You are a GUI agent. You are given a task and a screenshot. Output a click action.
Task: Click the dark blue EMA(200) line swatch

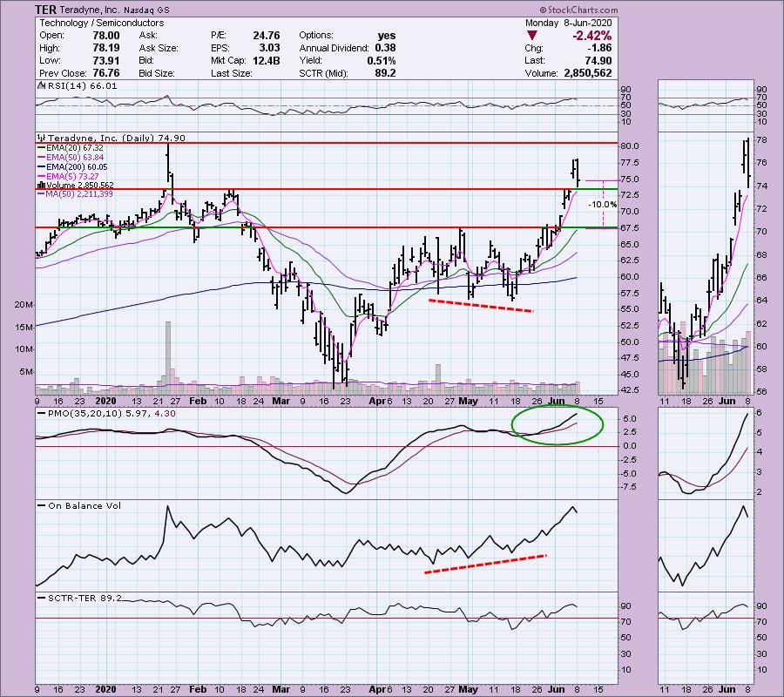coord(41,167)
